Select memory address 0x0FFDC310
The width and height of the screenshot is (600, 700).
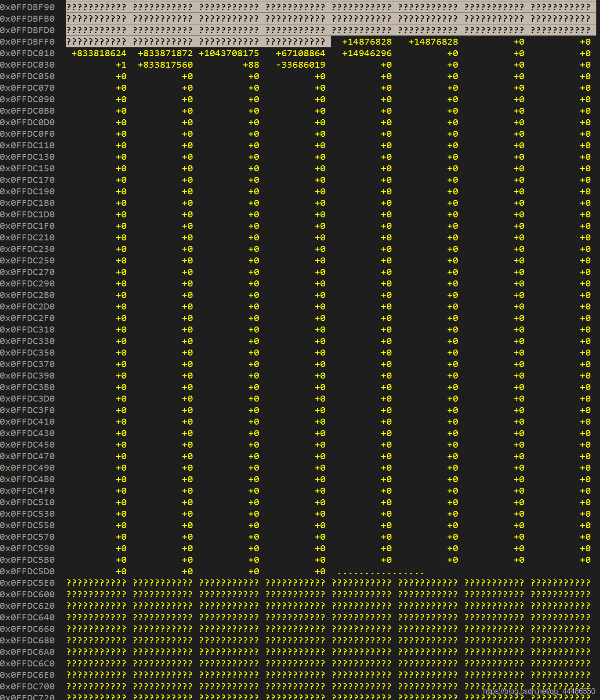tap(27, 330)
